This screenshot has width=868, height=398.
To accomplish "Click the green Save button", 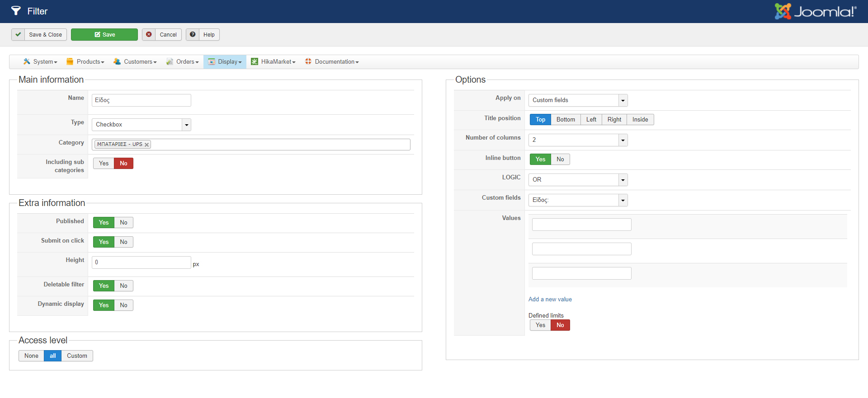I will pos(104,34).
